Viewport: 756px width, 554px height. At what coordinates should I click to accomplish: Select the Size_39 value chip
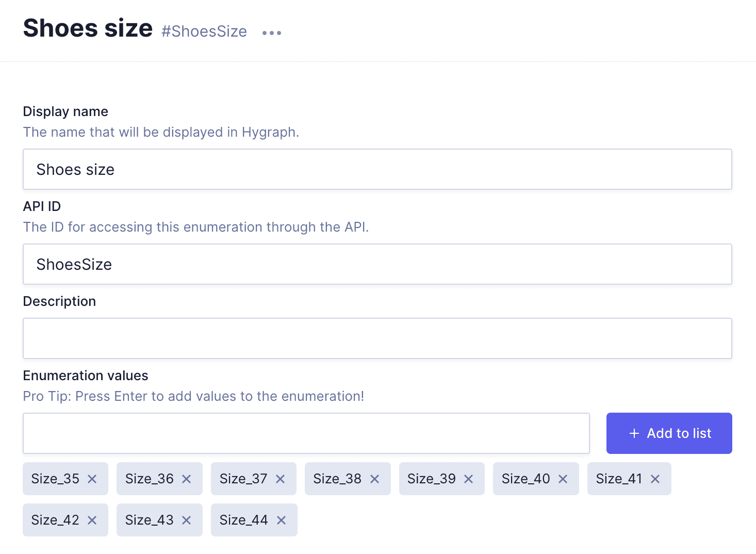coord(432,479)
